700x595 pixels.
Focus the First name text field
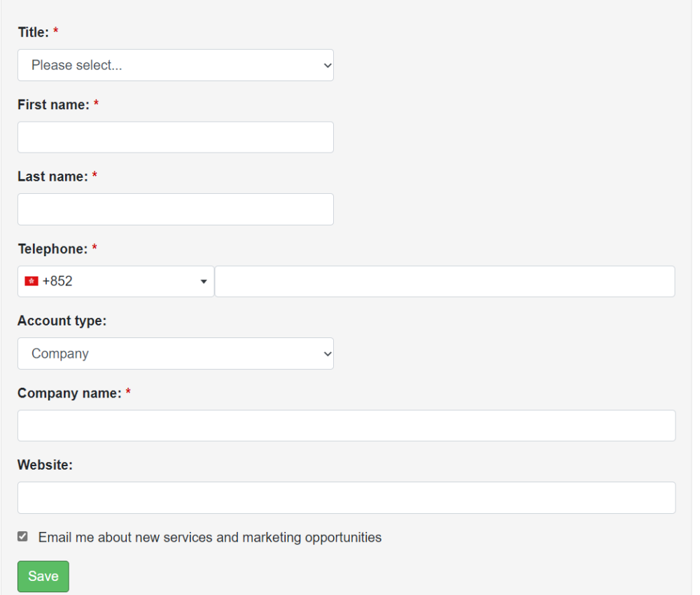point(175,137)
